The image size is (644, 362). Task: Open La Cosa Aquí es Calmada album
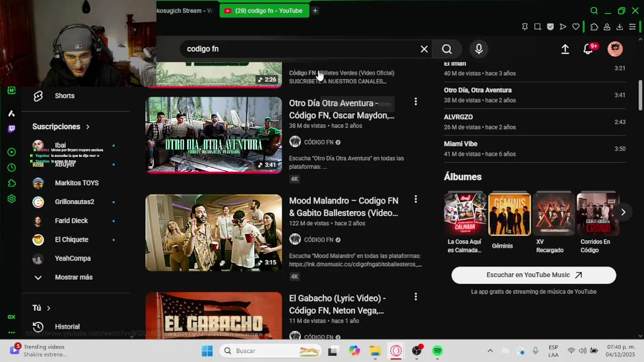tap(465, 214)
